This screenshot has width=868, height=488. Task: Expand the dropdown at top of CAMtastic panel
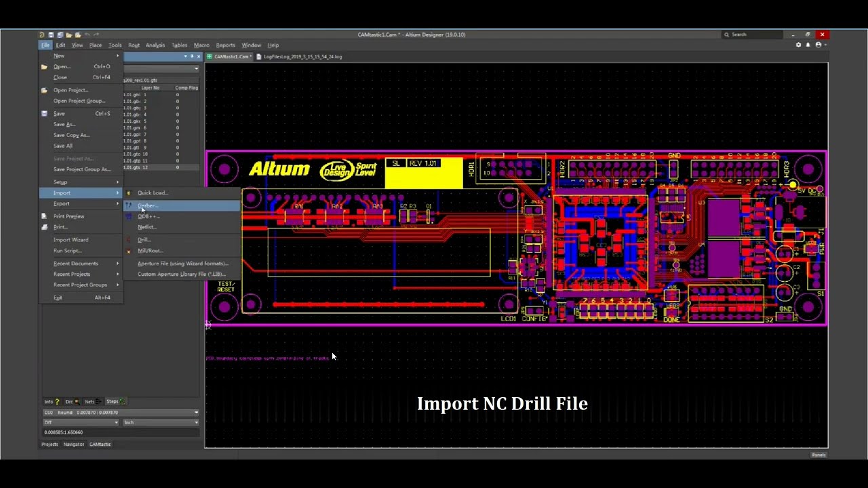click(x=196, y=68)
